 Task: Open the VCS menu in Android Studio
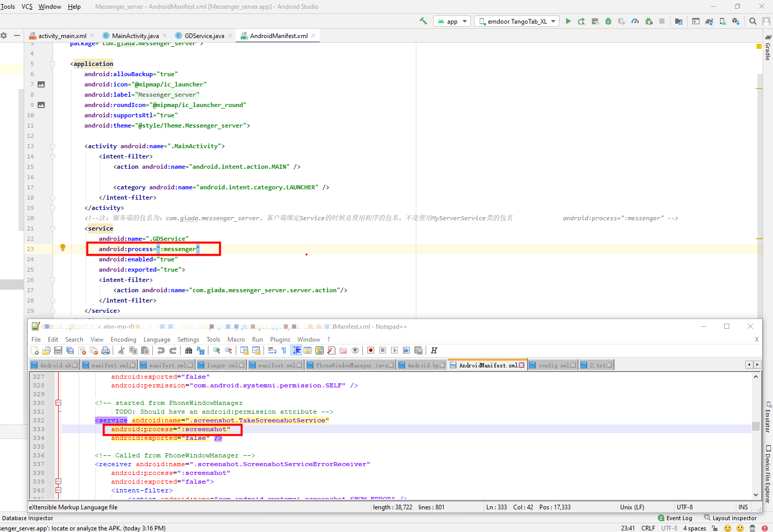click(x=27, y=7)
